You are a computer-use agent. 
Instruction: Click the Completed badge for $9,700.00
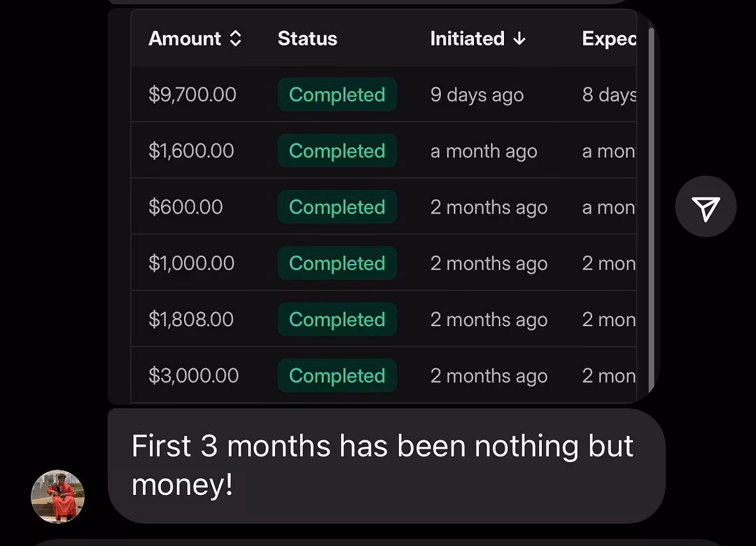coord(337,94)
